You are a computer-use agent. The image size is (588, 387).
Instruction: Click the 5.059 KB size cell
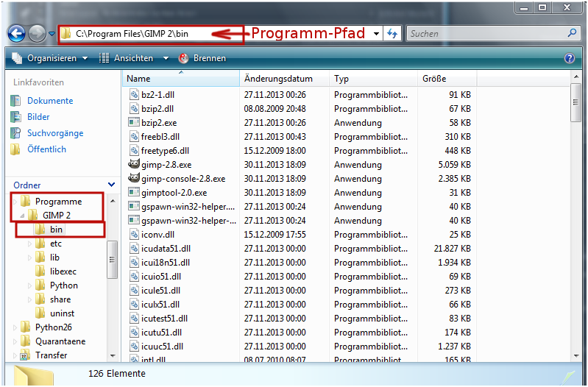pyautogui.click(x=455, y=165)
